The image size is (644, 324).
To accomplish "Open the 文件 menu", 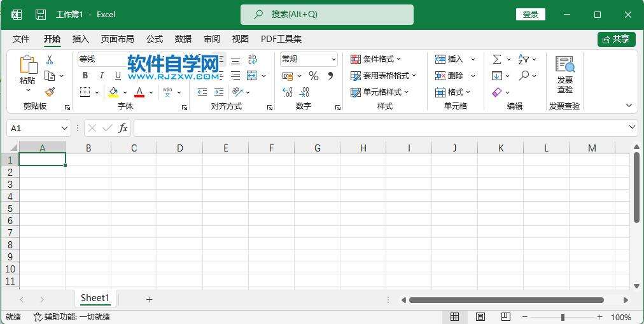I will point(21,39).
